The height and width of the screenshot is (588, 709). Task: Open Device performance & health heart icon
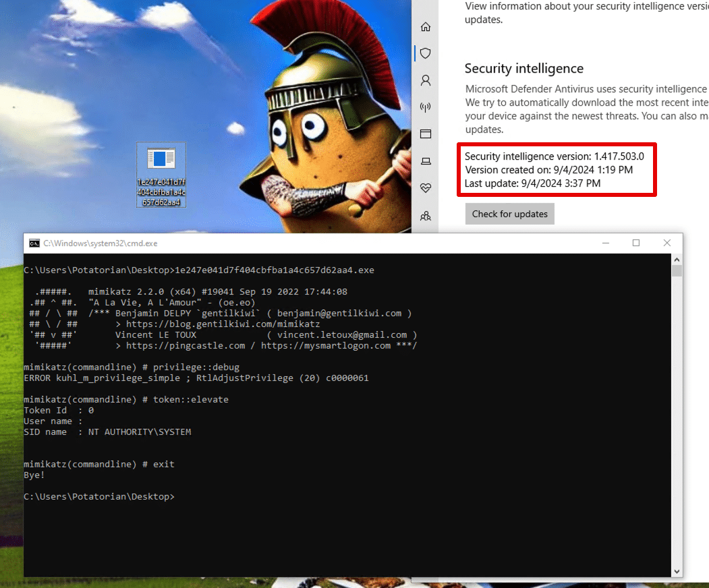pos(426,187)
